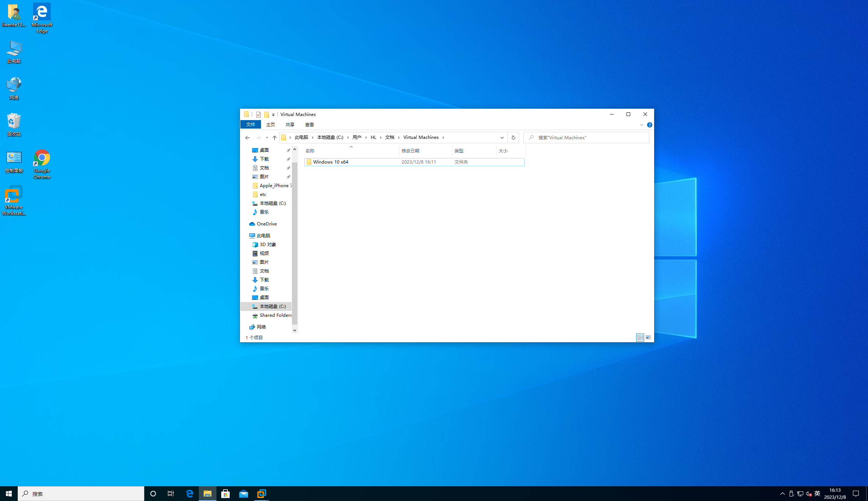The width and height of the screenshot is (868, 501).
Task: Select 3D 对象 in the navigation pane
Action: pos(268,245)
